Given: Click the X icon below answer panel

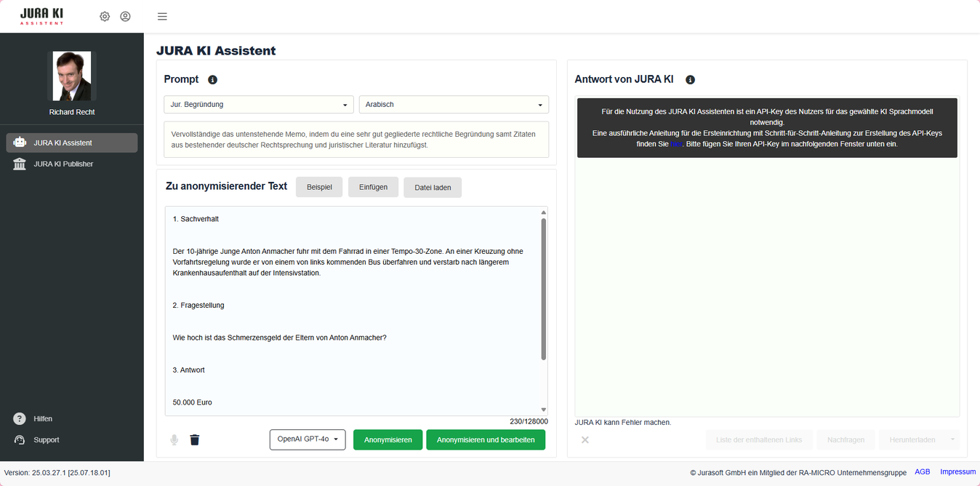Looking at the screenshot, I should (585, 439).
